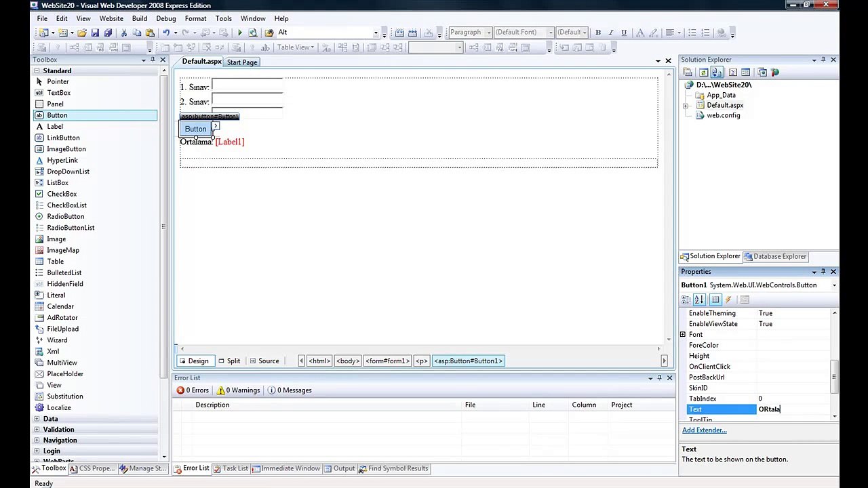Switch to Split view
The width and height of the screenshot is (868, 488).
229,361
